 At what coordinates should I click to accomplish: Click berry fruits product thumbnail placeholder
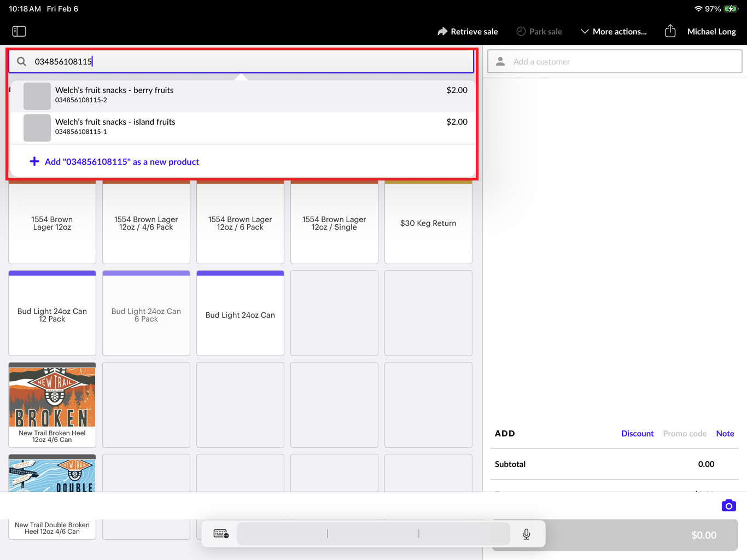tap(37, 96)
